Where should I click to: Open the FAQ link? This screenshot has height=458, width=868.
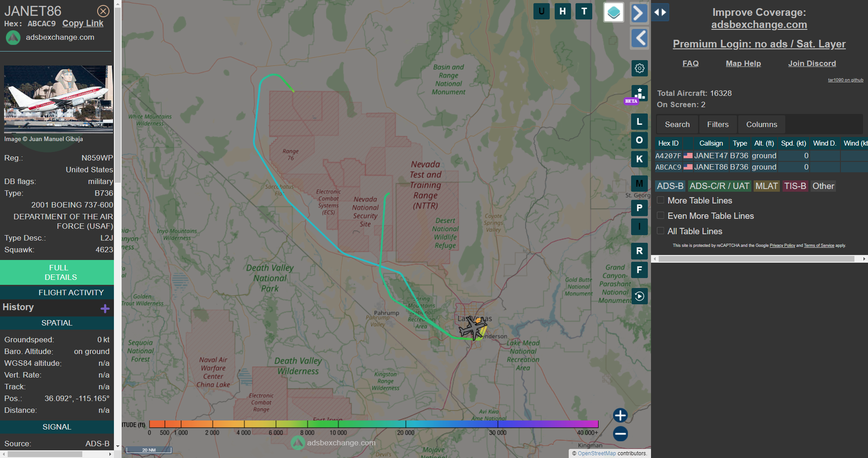[690, 63]
